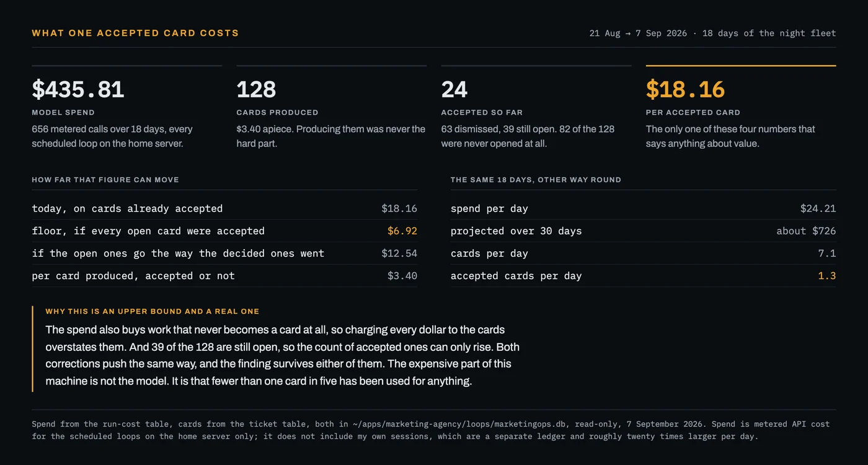Select row 'today, on cards already accepted'
Screen dimensions: 868x465
[224, 209]
